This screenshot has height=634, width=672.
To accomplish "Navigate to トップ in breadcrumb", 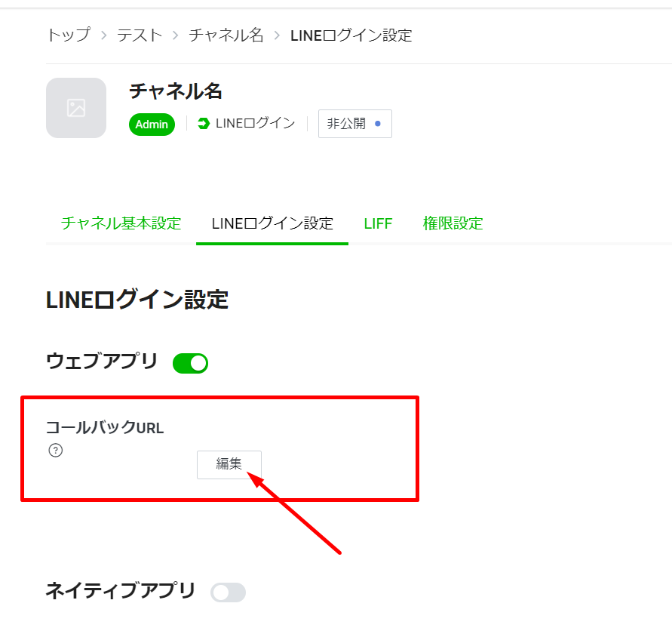I will click(x=68, y=35).
